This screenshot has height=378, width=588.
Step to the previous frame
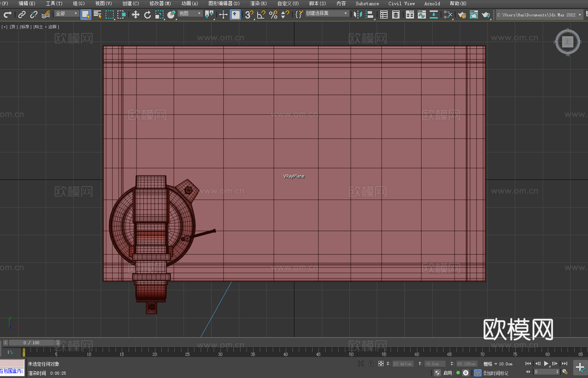tap(537, 364)
